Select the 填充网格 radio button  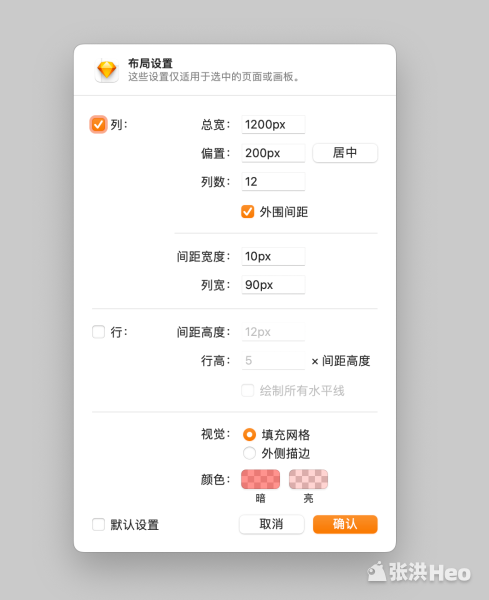coord(249,435)
